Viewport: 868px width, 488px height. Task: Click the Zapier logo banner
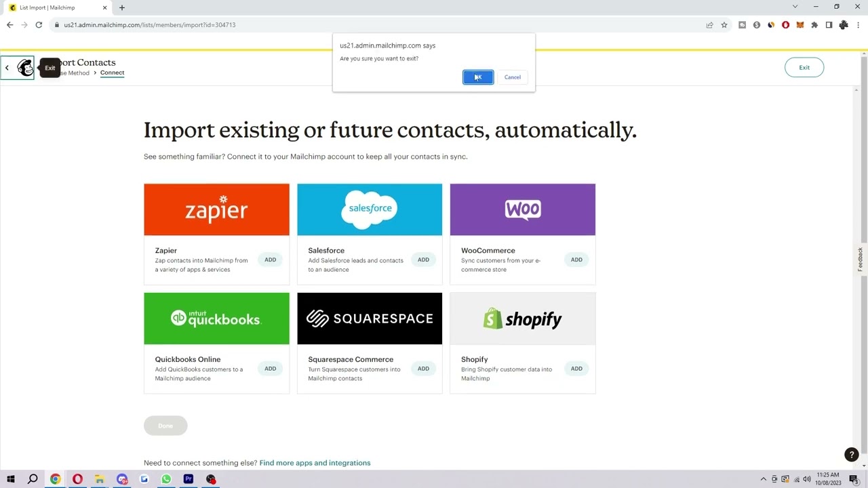pos(216,209)
